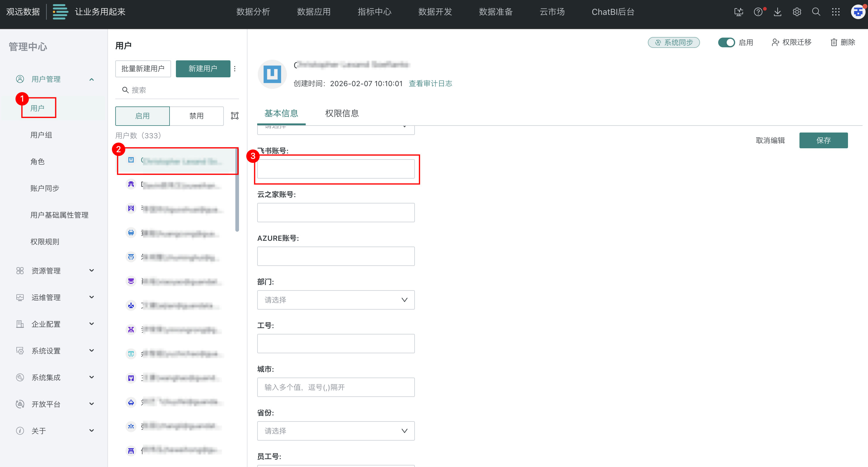Click the download icon in top bar
The width and height of the screenshot is (868, 467).
coord(777,12)
